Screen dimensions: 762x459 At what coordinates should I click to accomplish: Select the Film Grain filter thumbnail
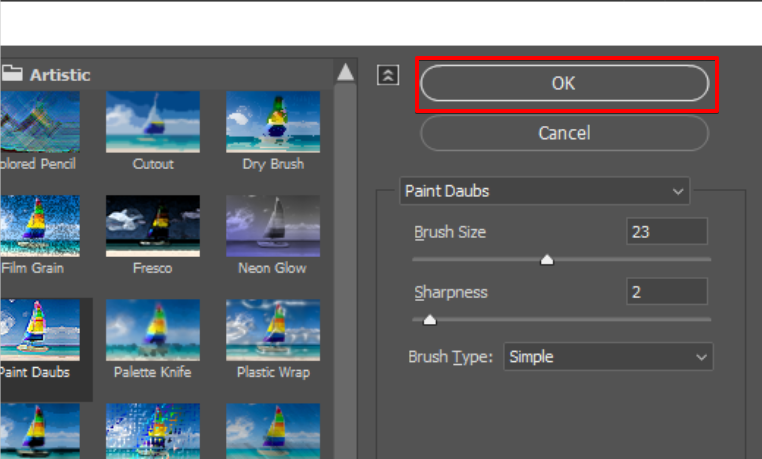40,226
